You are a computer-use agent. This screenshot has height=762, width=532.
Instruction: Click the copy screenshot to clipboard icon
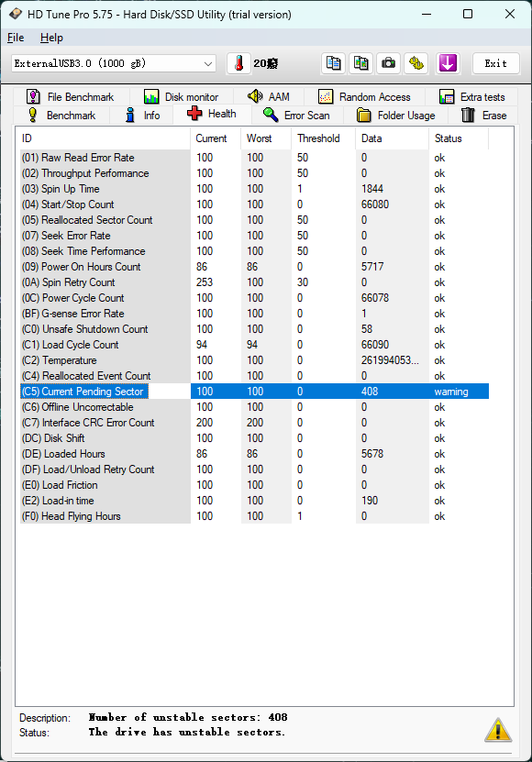pos(360,63)
